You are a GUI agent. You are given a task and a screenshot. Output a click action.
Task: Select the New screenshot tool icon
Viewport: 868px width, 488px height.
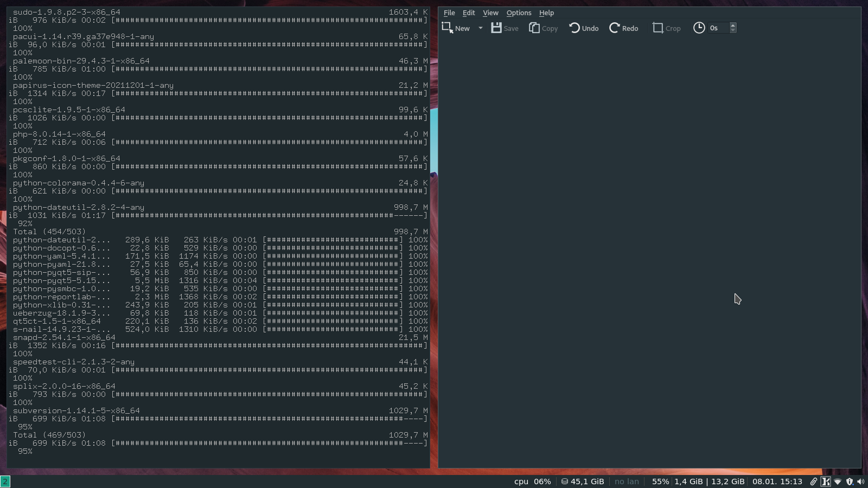pos(447,27)
